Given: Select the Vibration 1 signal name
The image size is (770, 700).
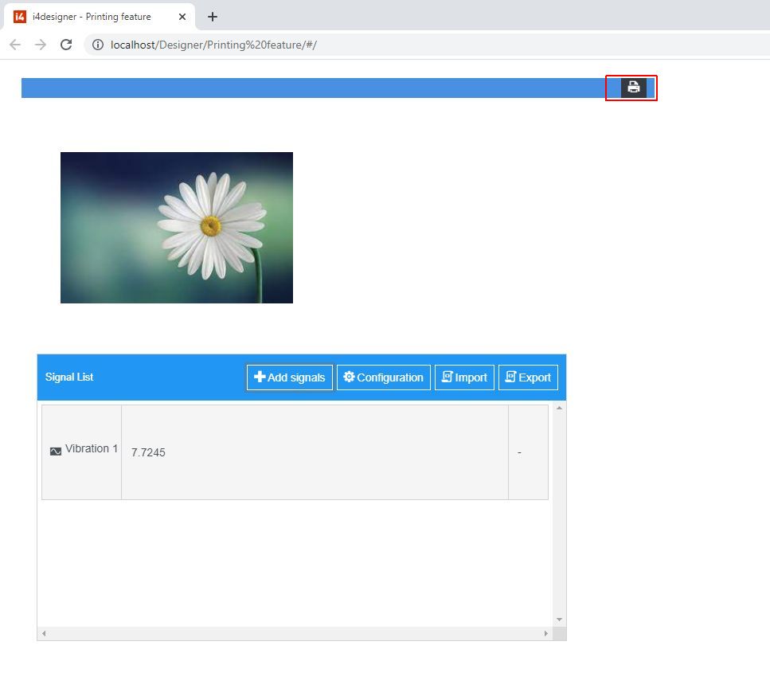Looking at the screenshot, I should [x=92, y=448].
